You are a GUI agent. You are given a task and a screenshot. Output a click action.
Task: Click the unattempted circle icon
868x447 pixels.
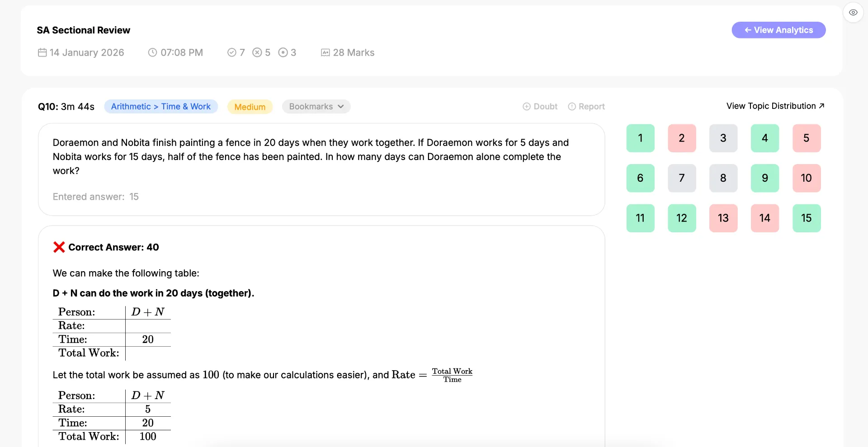(x=283, y=52)
